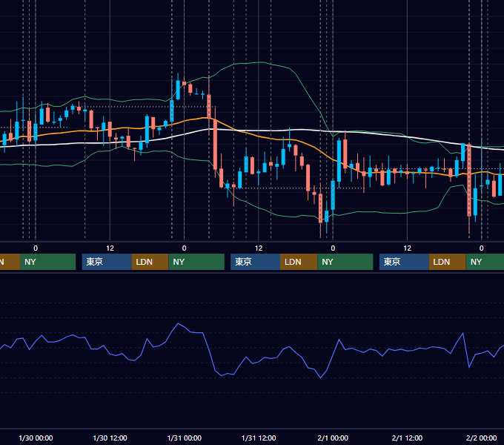This screenshot has height=445, width=504.
Task: Select the NY session block spanning 2/2 00:00
Action: click(485, 262)
